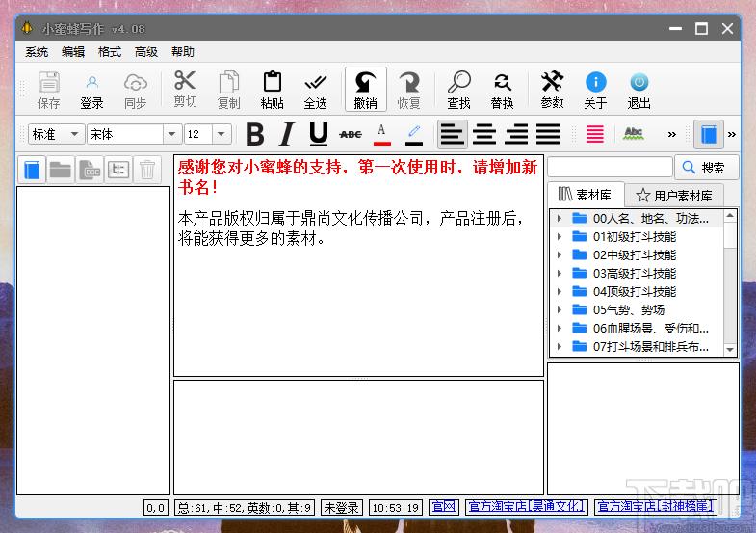Click the Exit (退出) power icon
The image size is (756, 533).
coord(639,89)
